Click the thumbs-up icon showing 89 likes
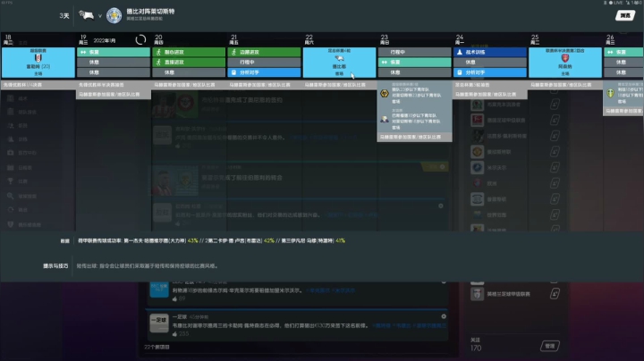The height and width of the screenshot is (361, 644). coord(174,299)
